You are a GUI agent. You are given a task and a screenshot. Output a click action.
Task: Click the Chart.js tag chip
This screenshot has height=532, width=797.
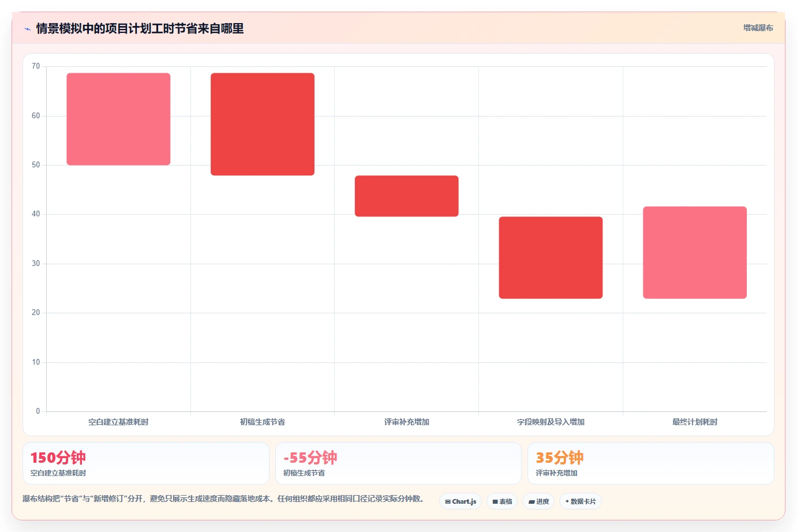(461, 501)
